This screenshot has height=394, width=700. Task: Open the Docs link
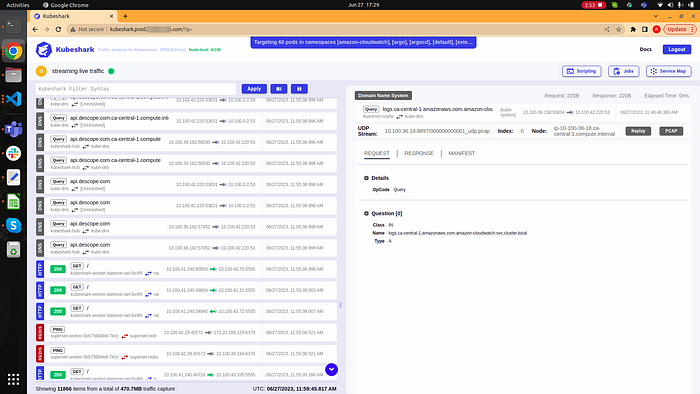pos(646,50)
